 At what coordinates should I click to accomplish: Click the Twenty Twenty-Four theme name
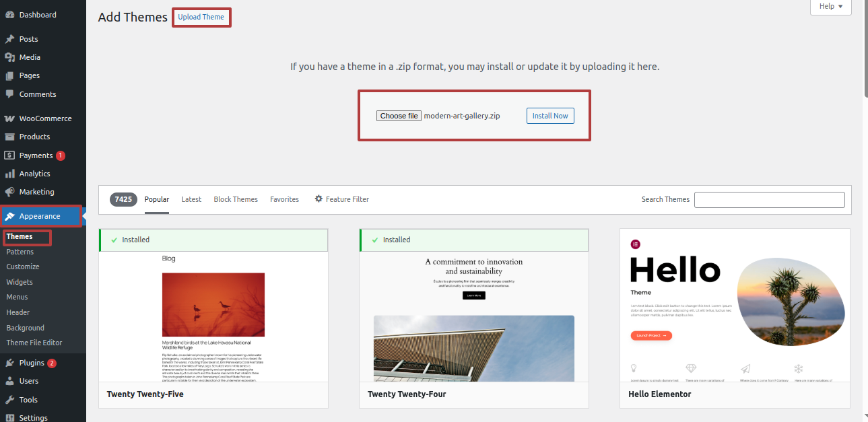coord(407,394)
